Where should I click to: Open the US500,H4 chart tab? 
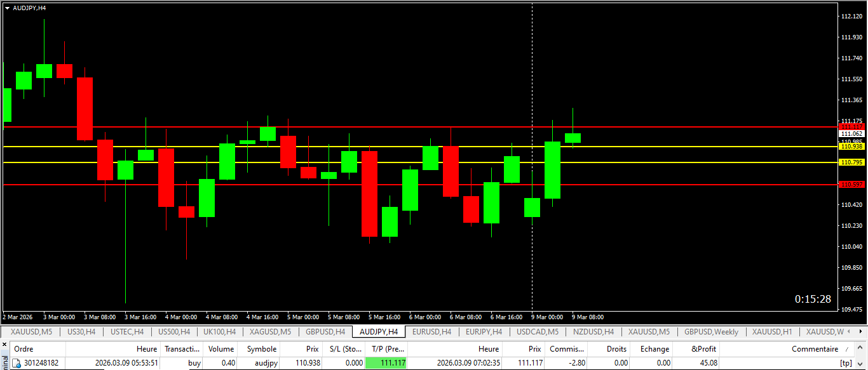[x=174, y=331]
